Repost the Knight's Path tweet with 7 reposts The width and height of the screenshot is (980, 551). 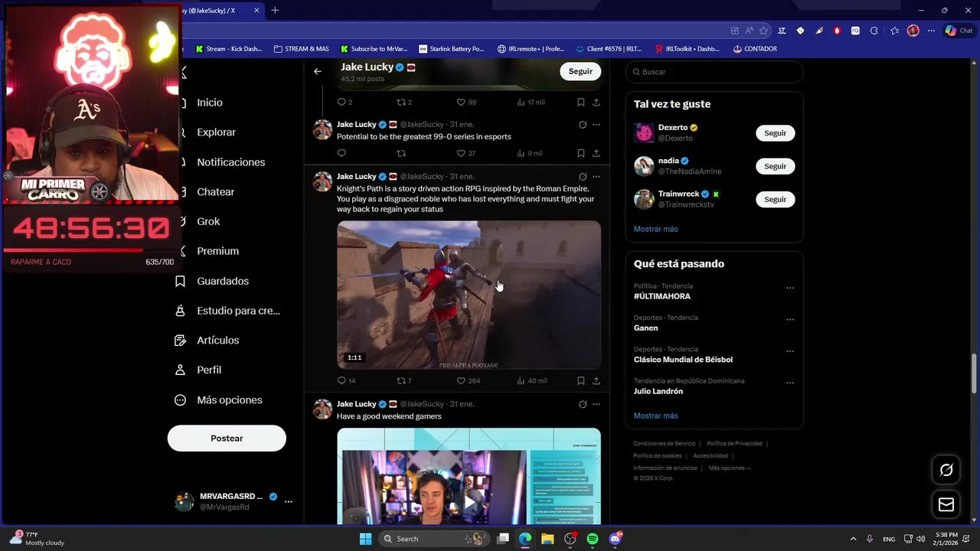pos(403,380)
